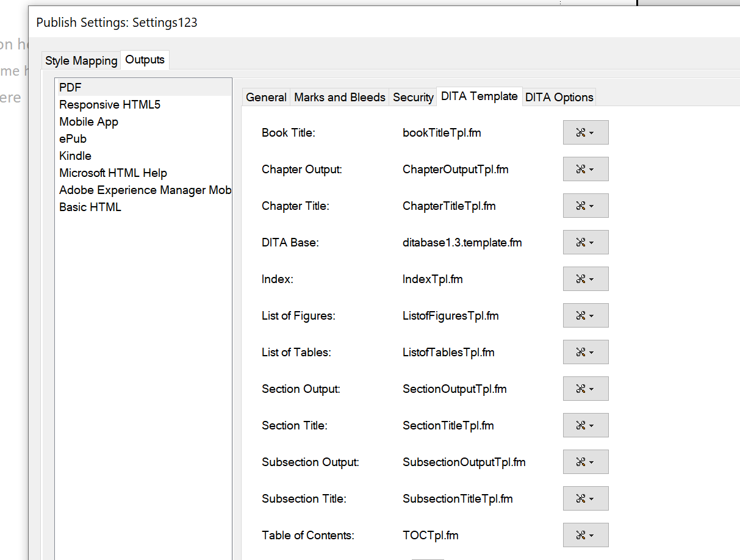Open the template tool icon for Book Title

[581, 132]
